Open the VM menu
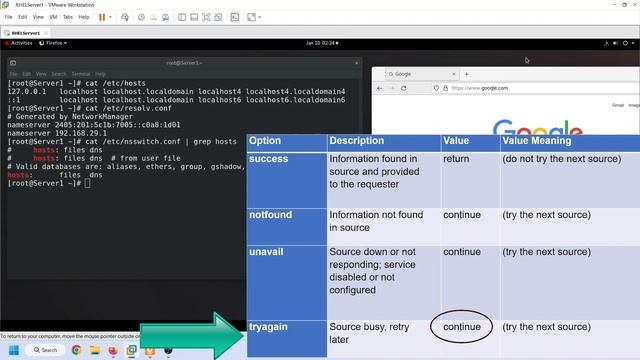This screenshot has width=640, height=360. click(53, 17)
